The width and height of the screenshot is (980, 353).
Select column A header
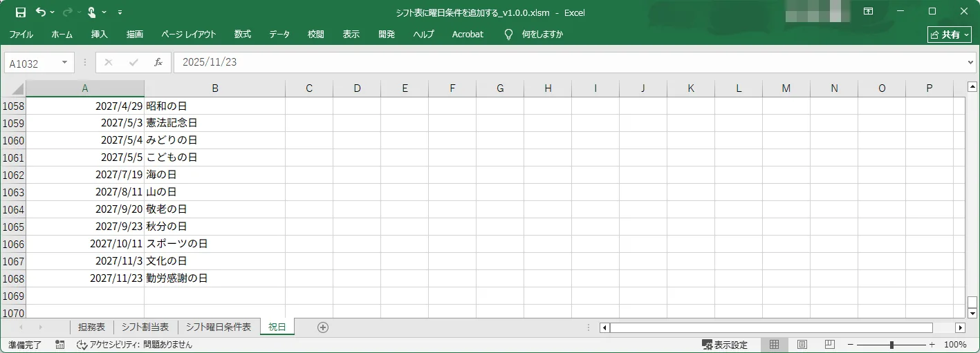85,88
